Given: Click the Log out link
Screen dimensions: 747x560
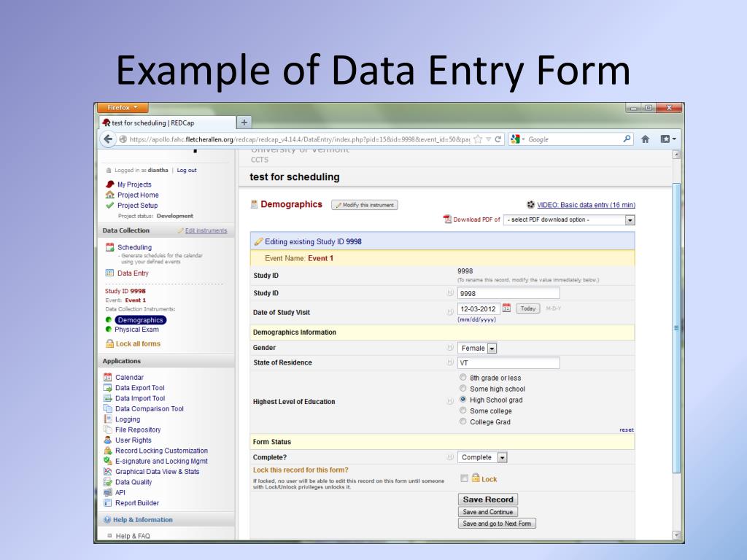Looking at the screenshot, I should [x=187, y=170].
